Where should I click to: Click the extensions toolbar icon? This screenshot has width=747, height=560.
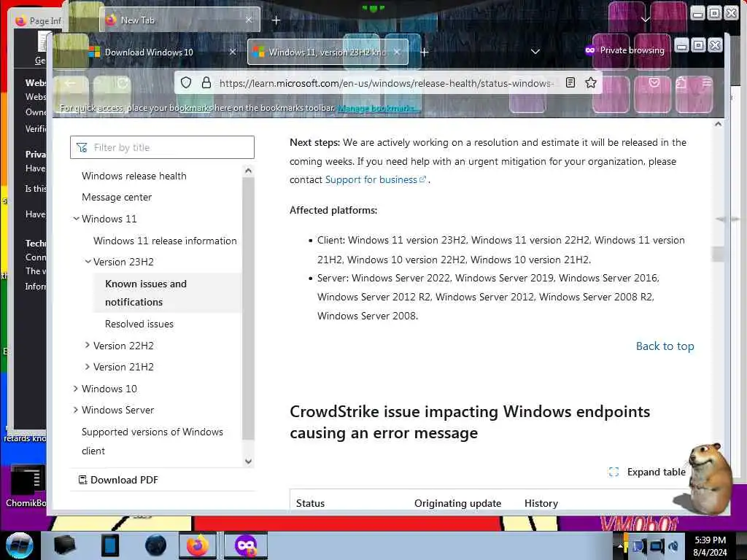tap(681, 83)
